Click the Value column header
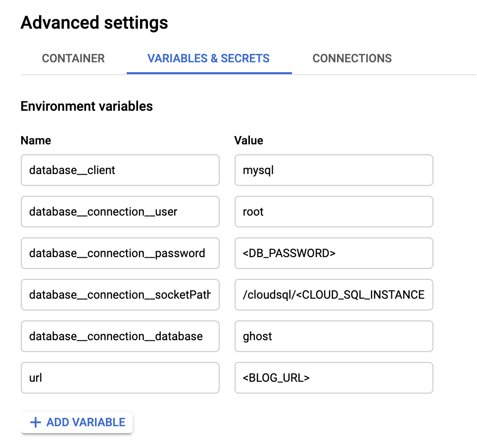 click(248, 140)
